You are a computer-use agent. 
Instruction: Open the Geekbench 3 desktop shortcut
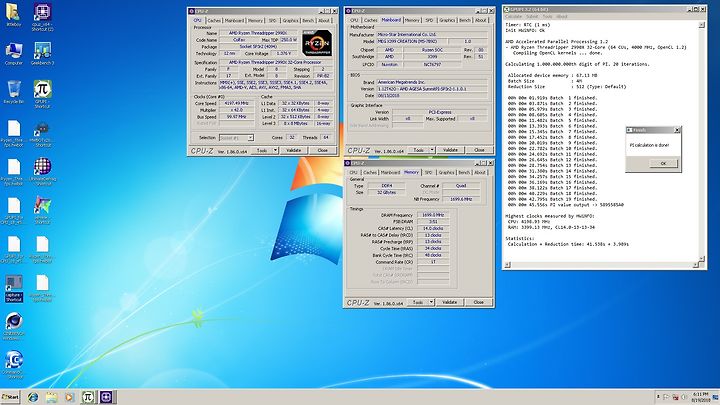(x=42, y=51)
